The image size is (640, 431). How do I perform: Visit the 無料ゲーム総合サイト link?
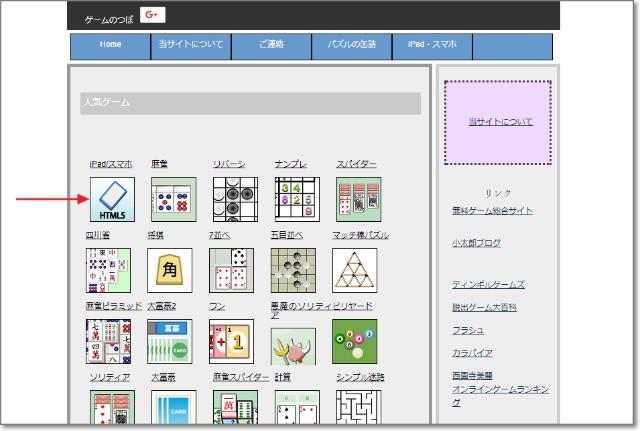[x=492, y=211]
